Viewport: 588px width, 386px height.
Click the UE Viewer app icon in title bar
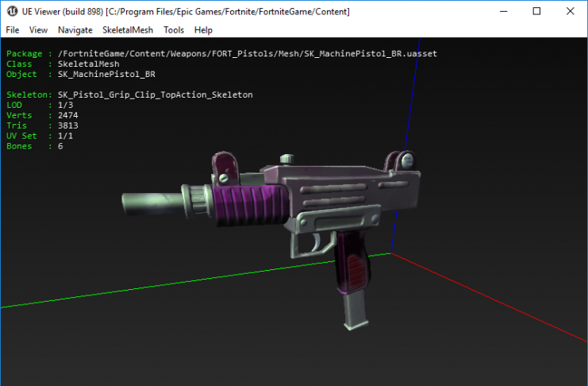[12, 11]
